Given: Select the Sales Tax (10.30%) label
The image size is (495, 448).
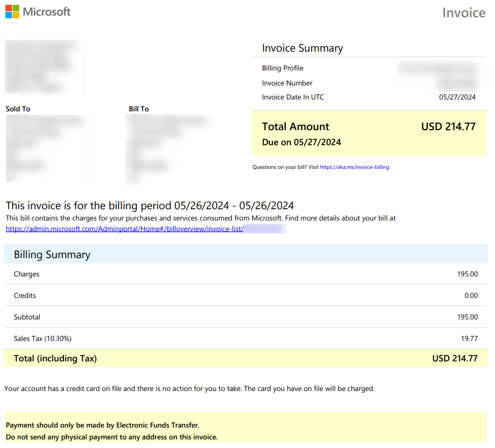Looking at the screenshot, I should (43, 339).
